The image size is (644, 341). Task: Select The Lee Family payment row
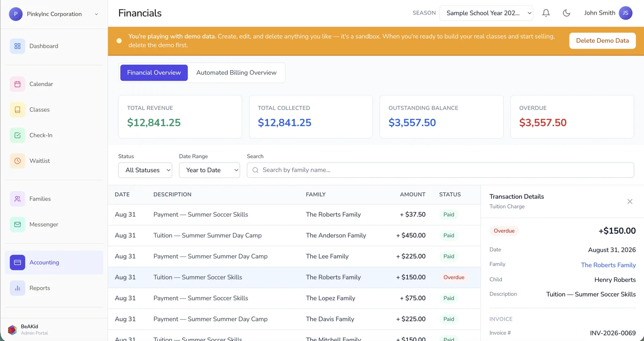coord(294,256)
